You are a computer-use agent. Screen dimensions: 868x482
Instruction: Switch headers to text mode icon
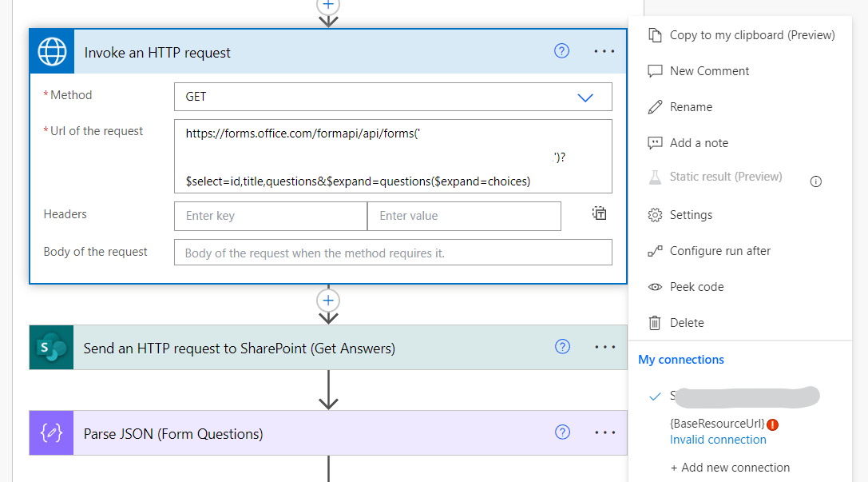[600, 213]
